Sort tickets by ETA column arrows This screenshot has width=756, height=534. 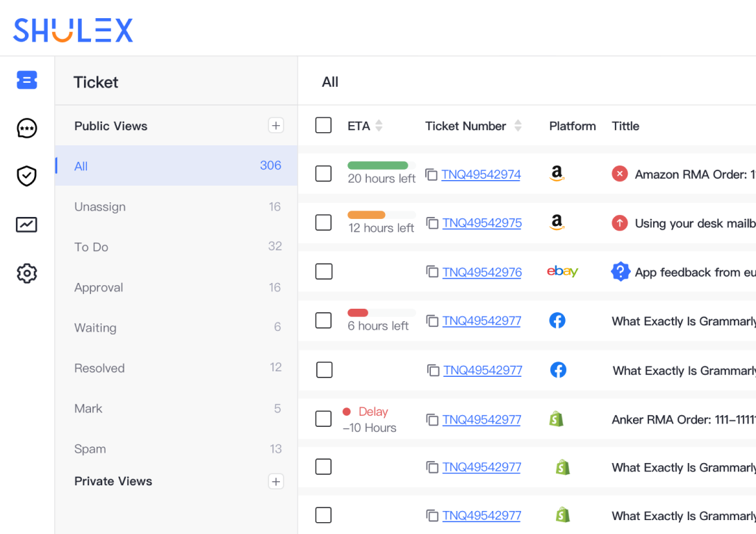tap(379, 126)
